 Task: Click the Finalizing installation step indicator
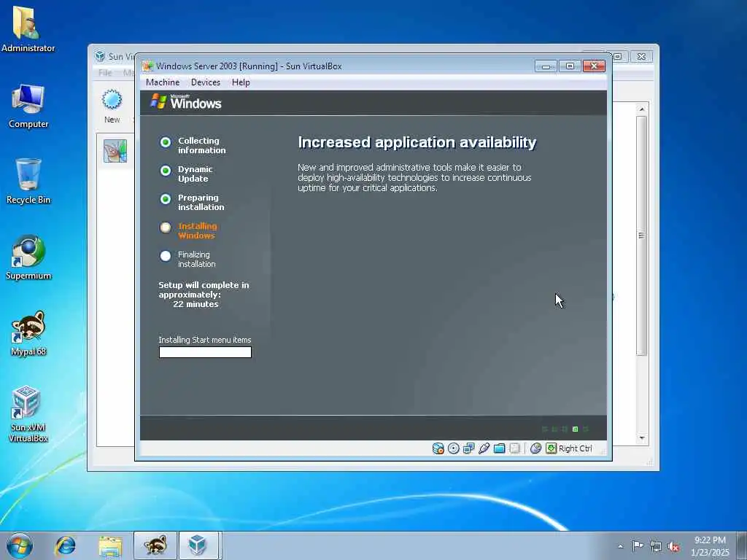click(166, 256)
